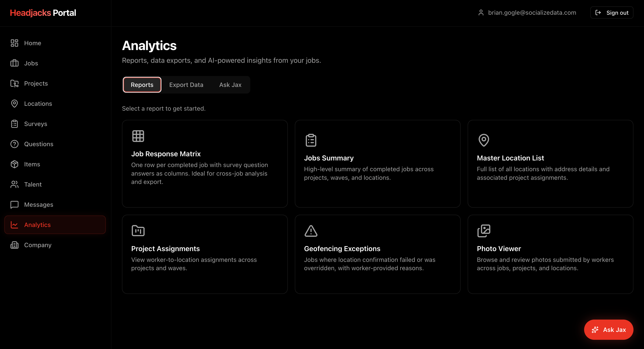
Task: Switch to the Export Data tab
Action: (186, 85)
